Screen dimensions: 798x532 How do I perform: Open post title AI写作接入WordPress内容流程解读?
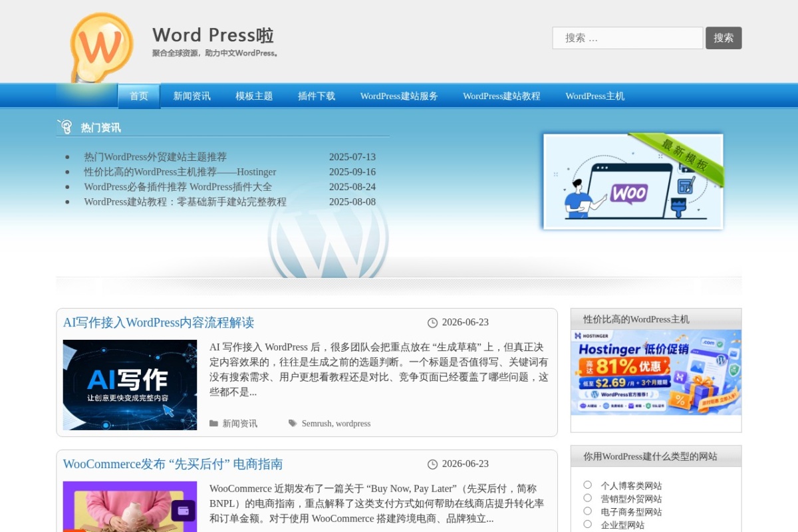[159, 323]
